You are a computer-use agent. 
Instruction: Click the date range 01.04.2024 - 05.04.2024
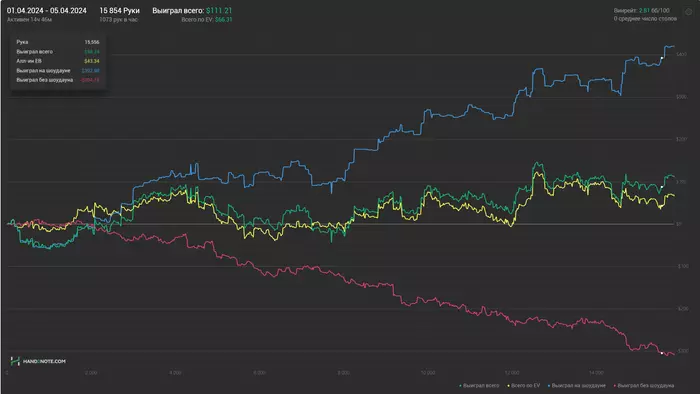(46, 10)
